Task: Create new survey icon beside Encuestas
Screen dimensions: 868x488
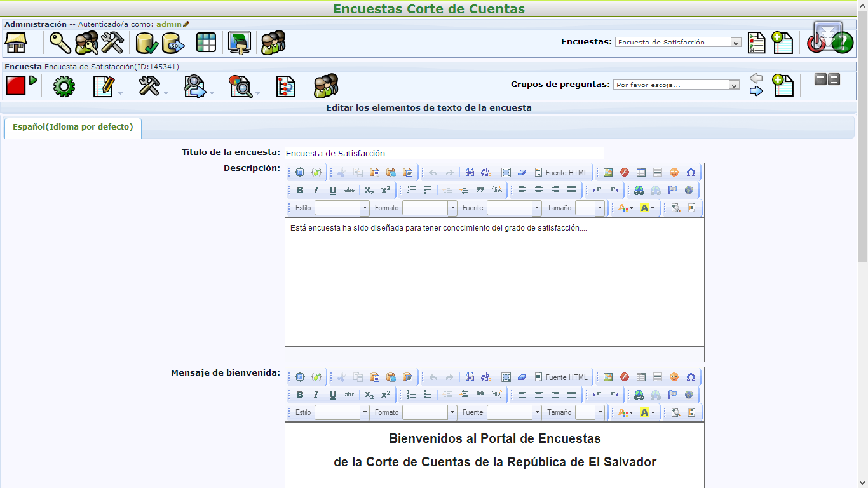Action: [x=783, y=43]
